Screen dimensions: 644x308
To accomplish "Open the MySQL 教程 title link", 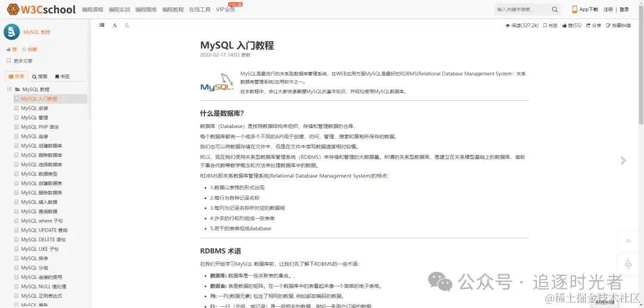I will coord(36,32).
